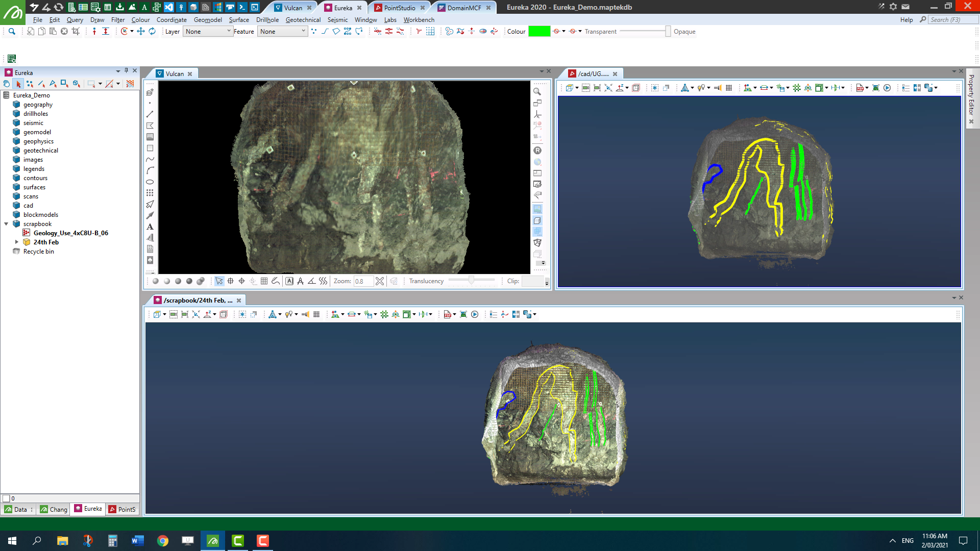Open the Drillhole menu
Screen dimensions: 980x551
pyautogui.click(x=267, y=20)
